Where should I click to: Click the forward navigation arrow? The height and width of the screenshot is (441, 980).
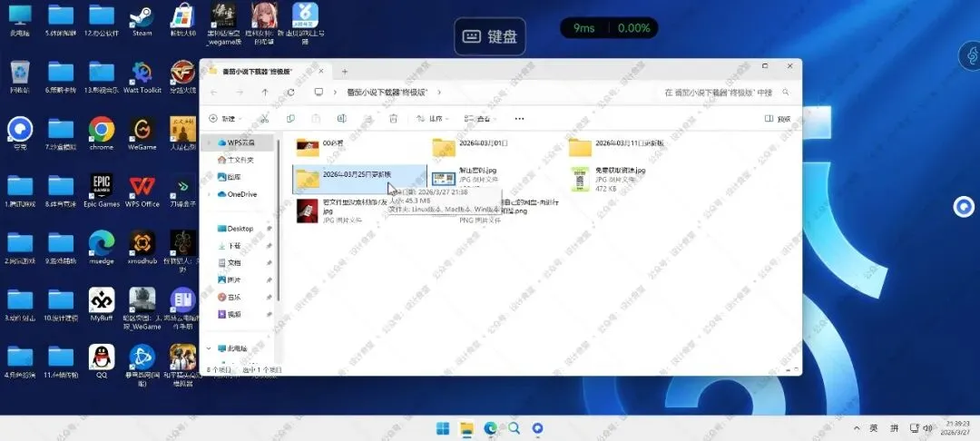click(240, 92)
